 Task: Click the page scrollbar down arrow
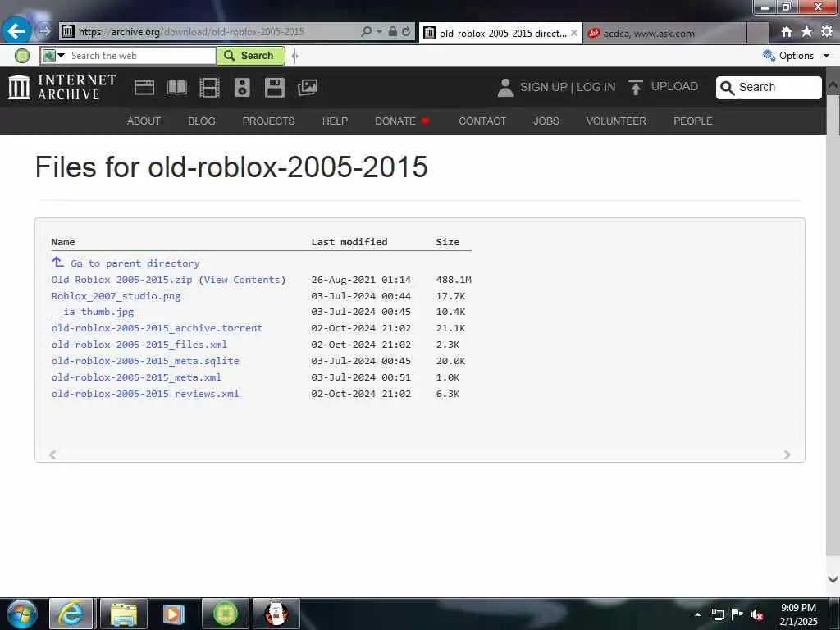coord(833,579)
